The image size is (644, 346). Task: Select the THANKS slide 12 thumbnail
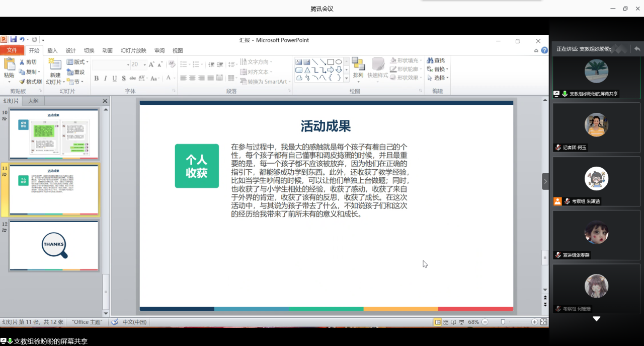pyautogui.click(x=54, y=245)
